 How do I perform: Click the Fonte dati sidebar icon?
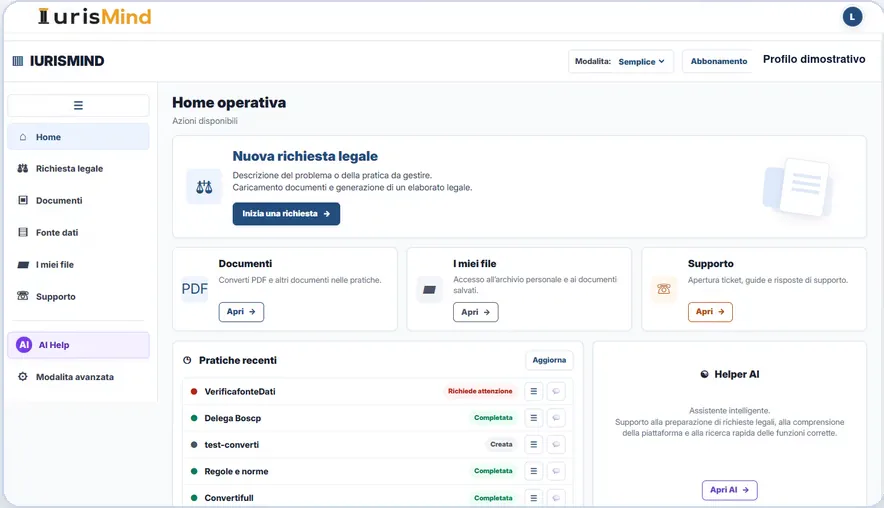(x=23, y=232)
